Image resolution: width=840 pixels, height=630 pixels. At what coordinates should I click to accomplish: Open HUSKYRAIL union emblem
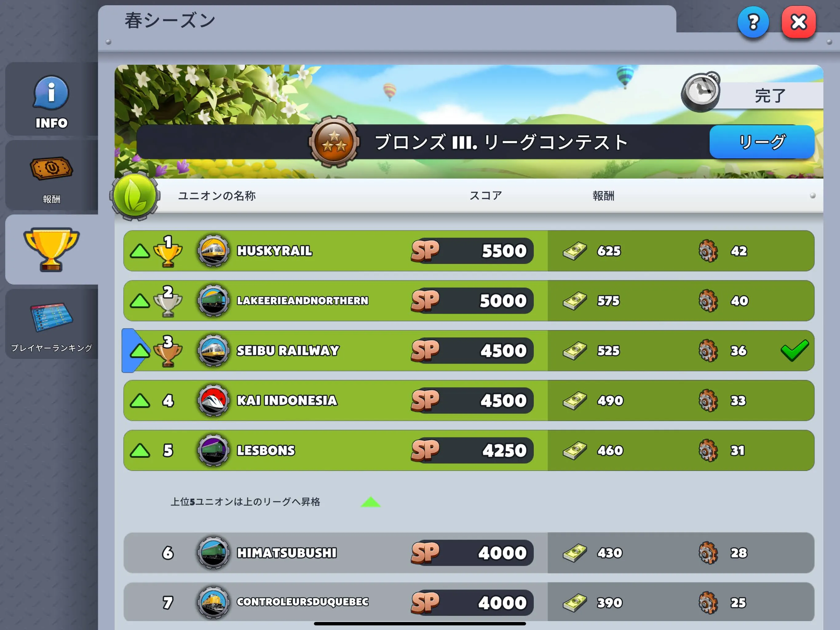213,251
